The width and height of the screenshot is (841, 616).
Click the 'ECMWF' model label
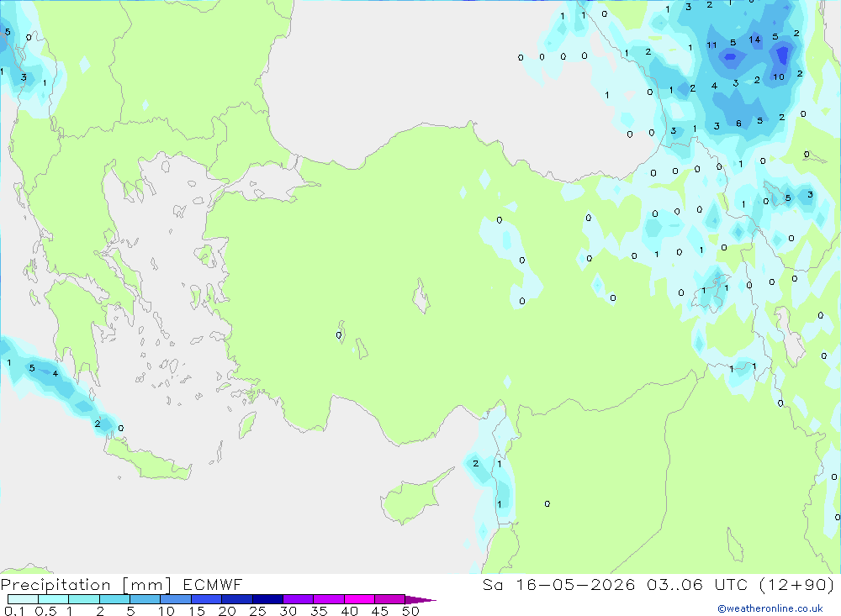pos(213,585)
